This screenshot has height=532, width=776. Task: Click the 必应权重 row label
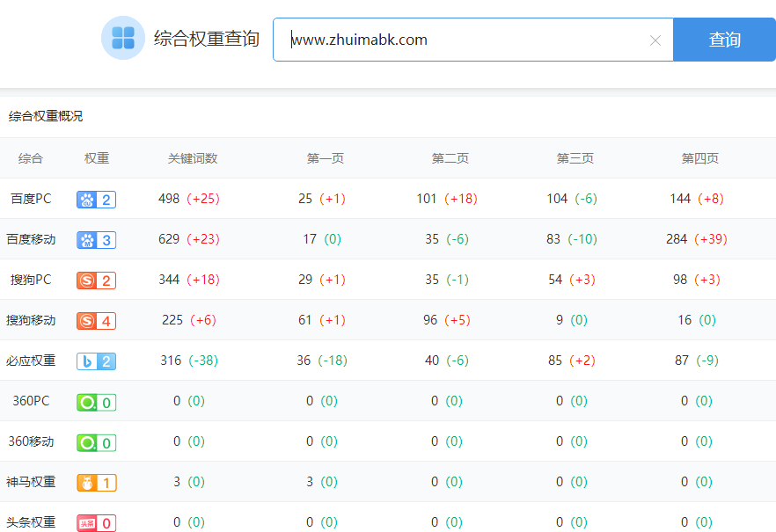(x=31, y=361)
